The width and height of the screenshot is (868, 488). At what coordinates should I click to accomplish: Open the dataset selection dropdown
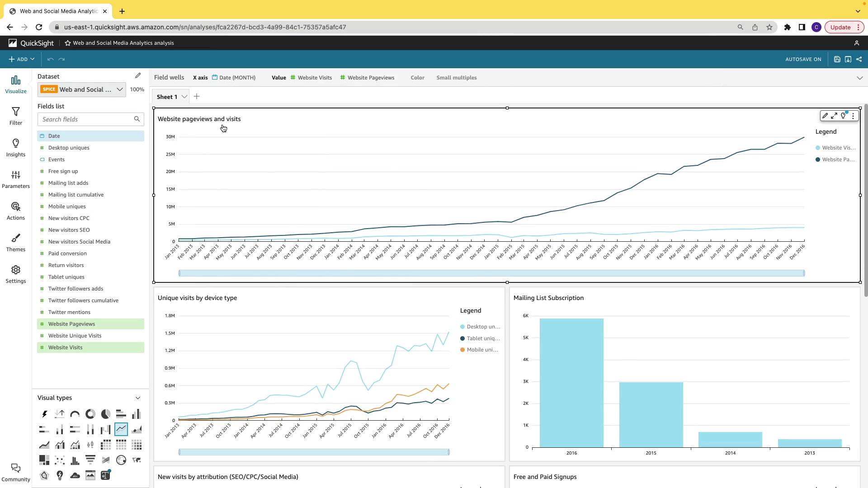point(119,89)
